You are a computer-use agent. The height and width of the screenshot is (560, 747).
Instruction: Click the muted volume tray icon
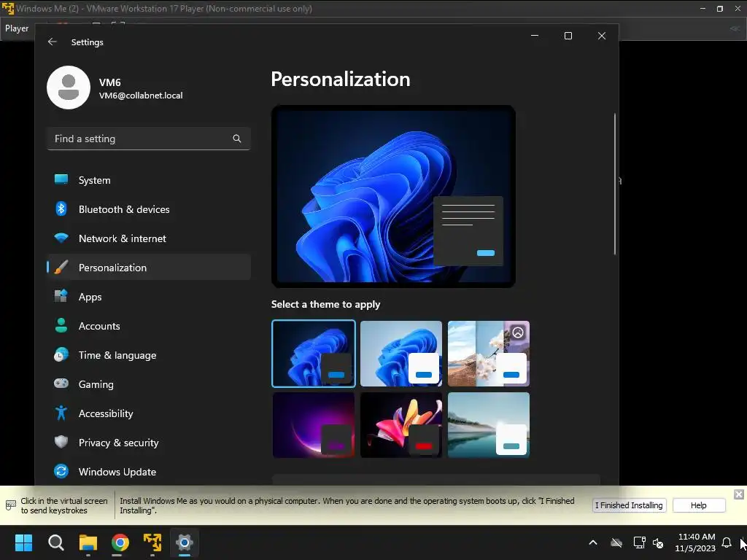click(x=658, y=542)
